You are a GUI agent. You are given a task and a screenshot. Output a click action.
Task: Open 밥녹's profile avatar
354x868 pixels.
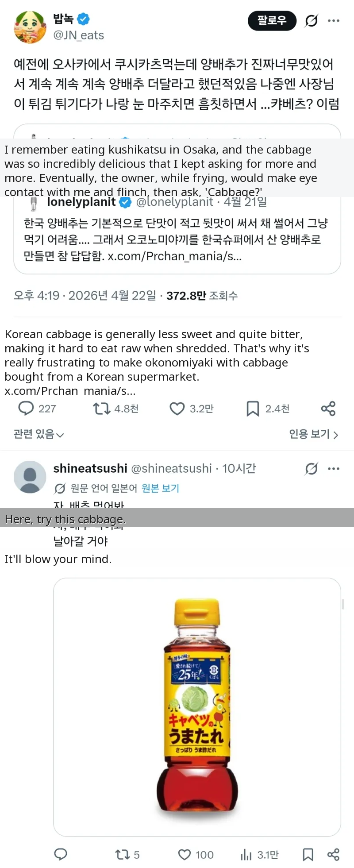30,27
